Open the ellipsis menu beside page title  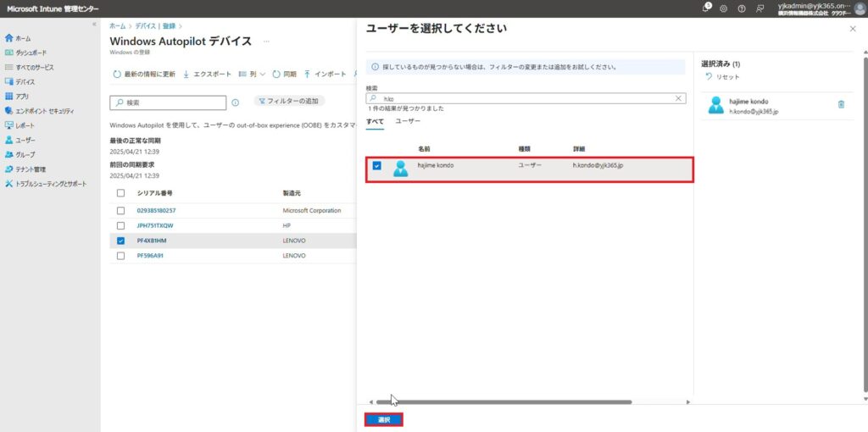pos(267,41)
